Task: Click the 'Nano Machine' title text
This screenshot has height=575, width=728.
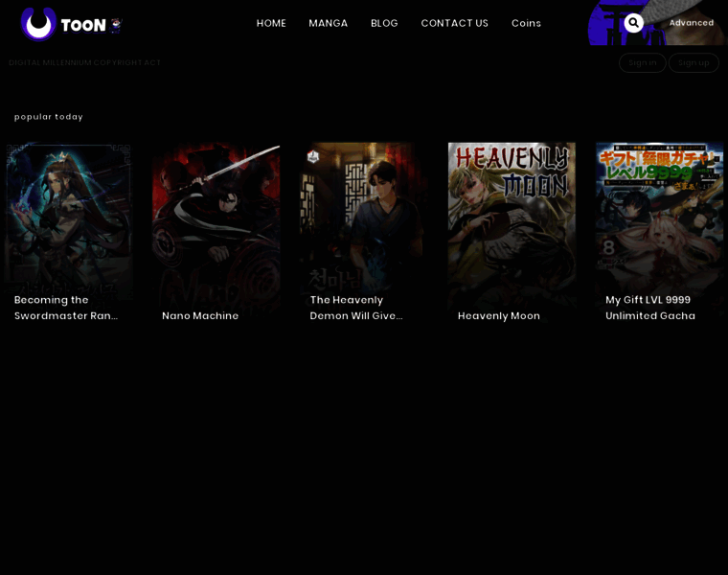Action: tap(200, 316)
